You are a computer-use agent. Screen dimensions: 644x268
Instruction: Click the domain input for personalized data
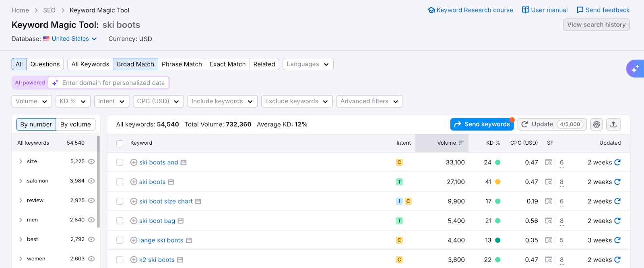point(114,83)
